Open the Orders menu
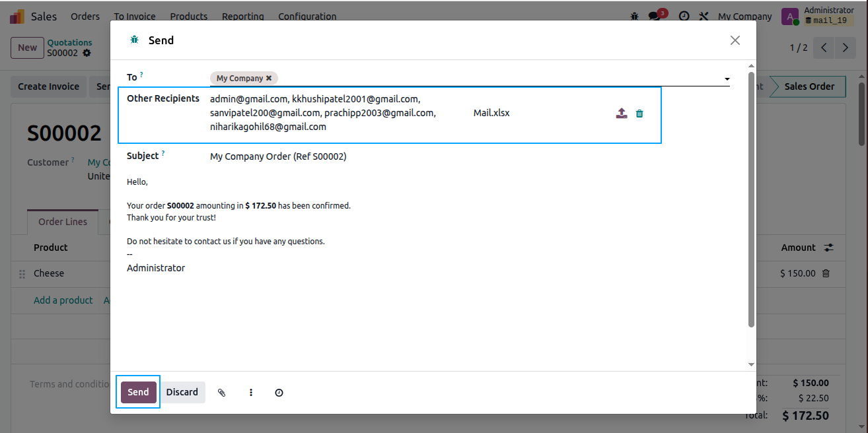This screenshot has width=868, height=433. pos(85,17)
